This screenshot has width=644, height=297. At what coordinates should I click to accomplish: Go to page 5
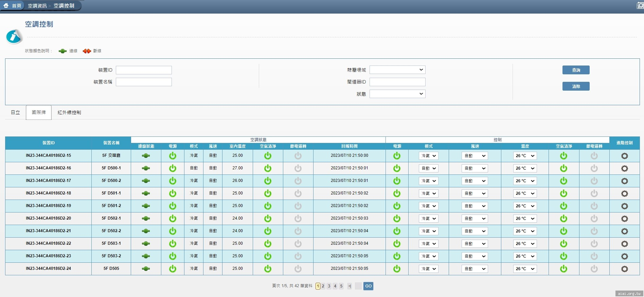341,286
